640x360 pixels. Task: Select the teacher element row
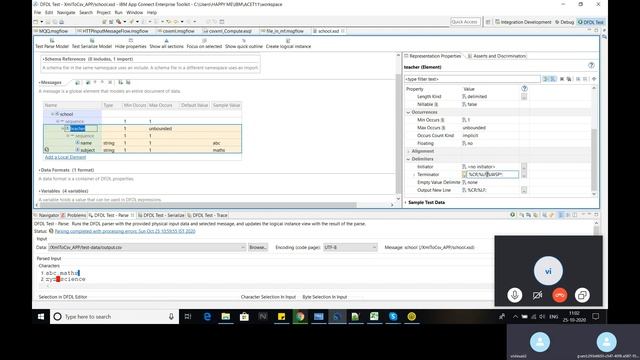click(x=142, y=129)
